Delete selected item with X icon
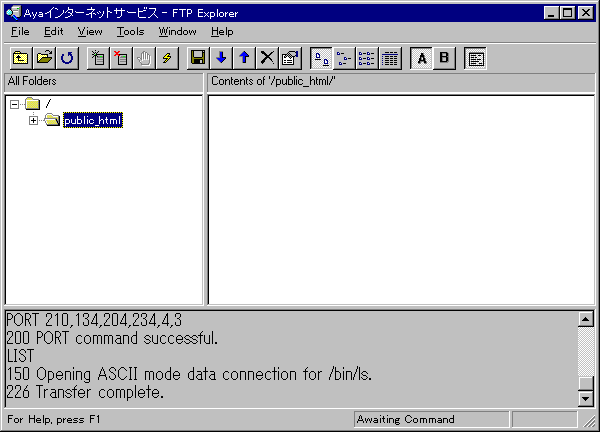 tap(267, 58)
